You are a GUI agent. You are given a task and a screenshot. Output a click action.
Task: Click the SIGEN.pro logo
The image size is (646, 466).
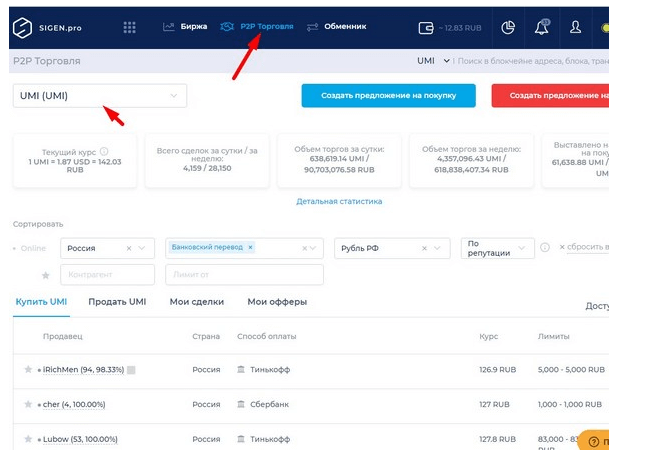pos(50,27)
